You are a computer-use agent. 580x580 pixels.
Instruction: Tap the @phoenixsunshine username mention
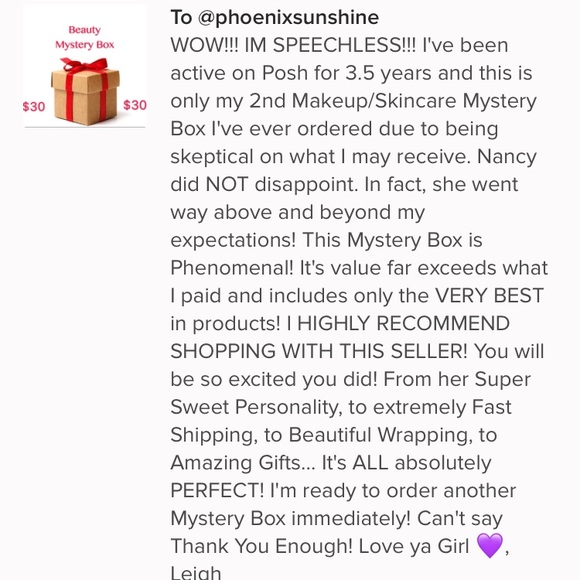pyautogui.click(x=289, y=18)
